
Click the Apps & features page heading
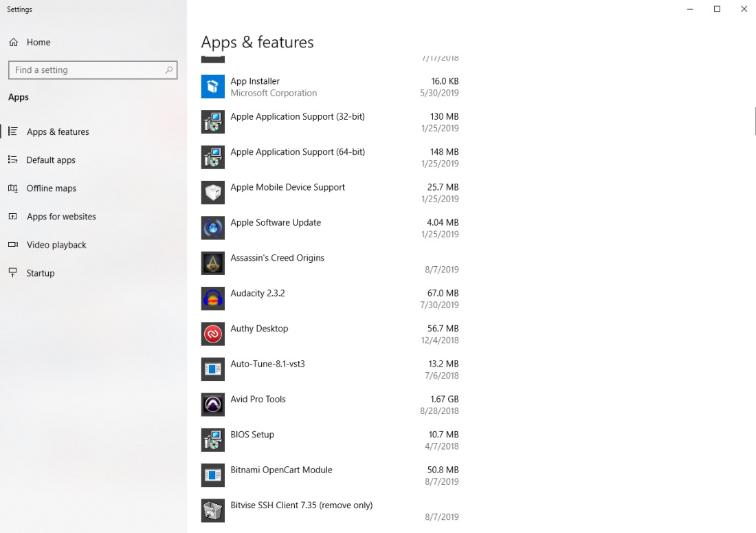258,43
